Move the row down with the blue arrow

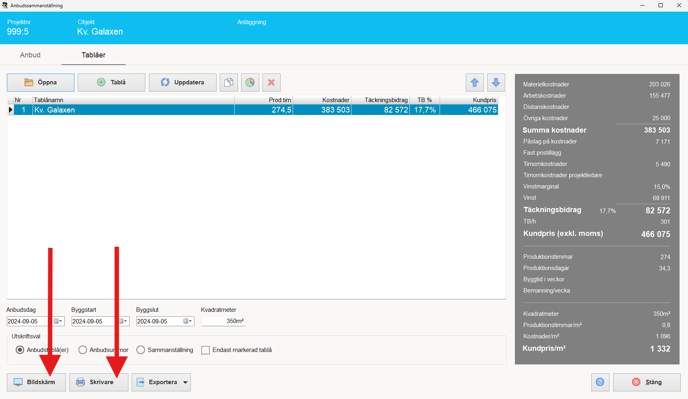tap(496, 83)
